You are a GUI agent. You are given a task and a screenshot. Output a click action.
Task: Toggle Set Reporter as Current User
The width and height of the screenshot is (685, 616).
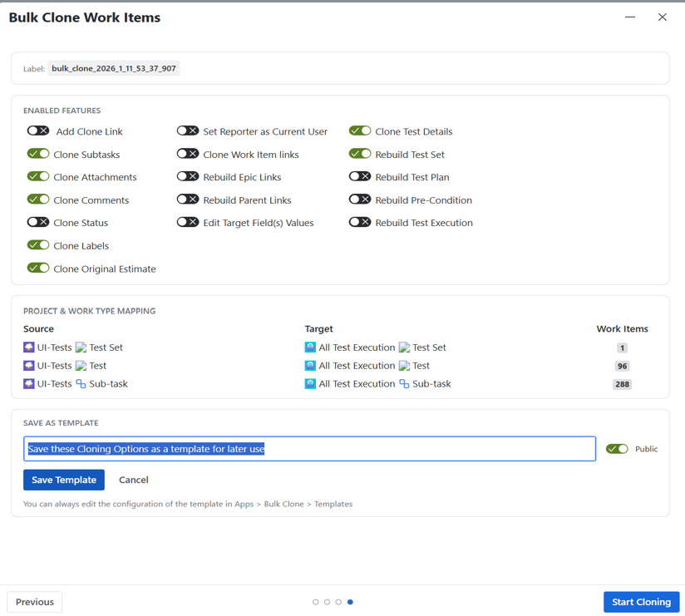[188, 131]
